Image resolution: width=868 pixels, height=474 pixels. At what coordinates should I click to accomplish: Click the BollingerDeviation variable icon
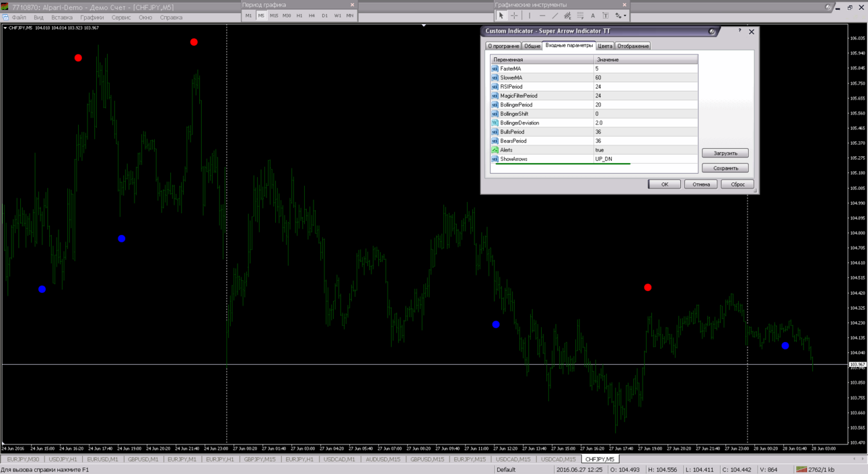click(495, 123)
